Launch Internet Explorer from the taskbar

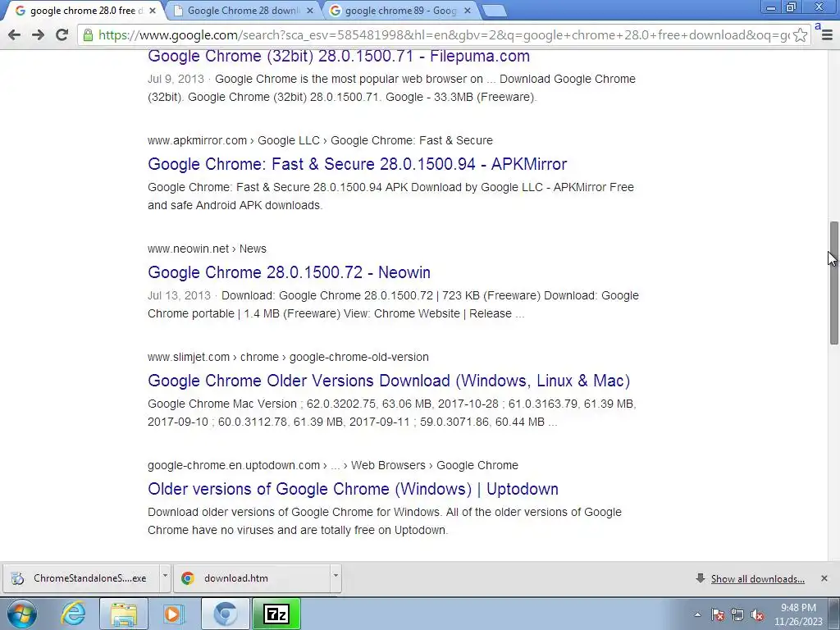(73, 614)
